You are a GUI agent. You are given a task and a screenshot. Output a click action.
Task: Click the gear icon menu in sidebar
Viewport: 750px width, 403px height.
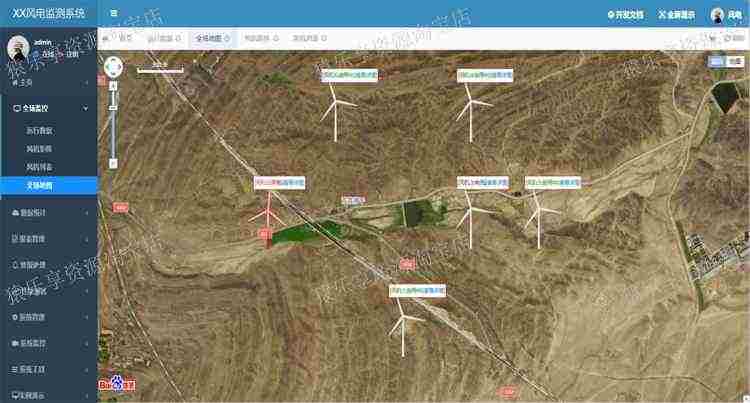29,317
